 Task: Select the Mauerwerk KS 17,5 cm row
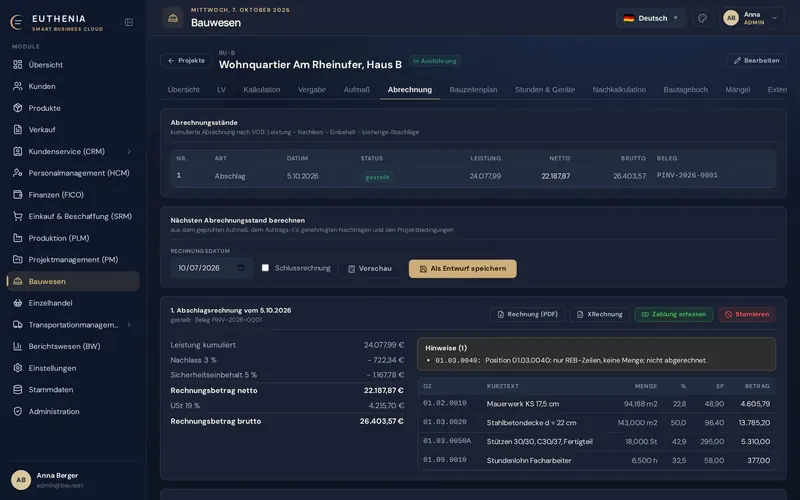596,404
